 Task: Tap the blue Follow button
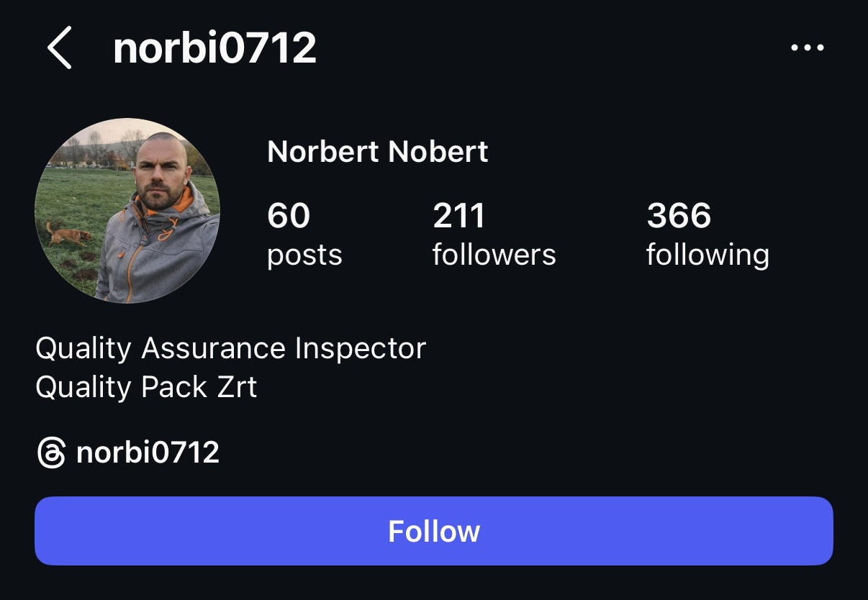[x=434, y=531]
